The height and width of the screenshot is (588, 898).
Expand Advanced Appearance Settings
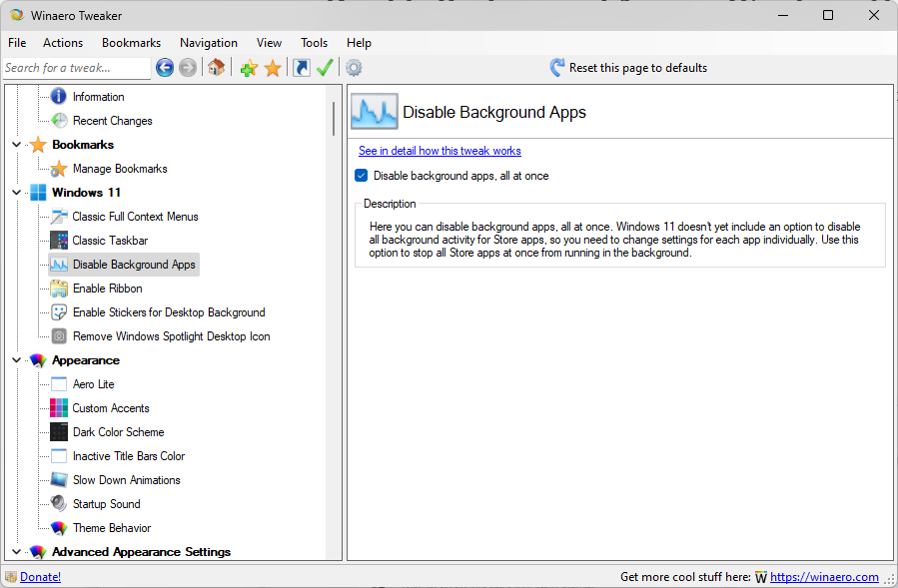(16, 551)
